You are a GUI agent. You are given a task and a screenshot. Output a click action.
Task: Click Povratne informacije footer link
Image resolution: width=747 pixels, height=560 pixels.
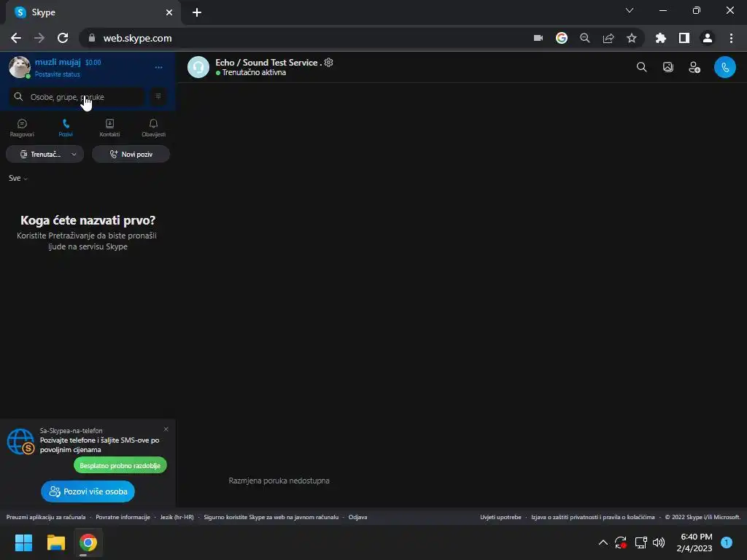tap(123, 517)
